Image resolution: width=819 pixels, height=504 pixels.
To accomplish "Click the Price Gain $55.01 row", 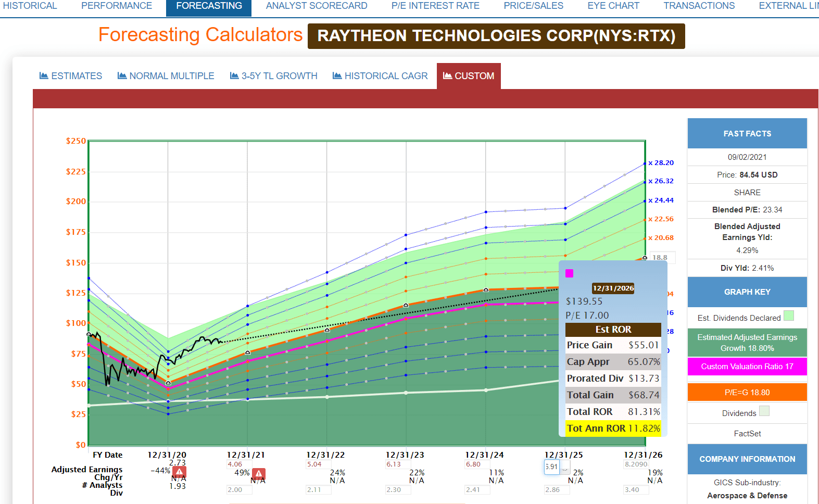I will click(613, 345).
